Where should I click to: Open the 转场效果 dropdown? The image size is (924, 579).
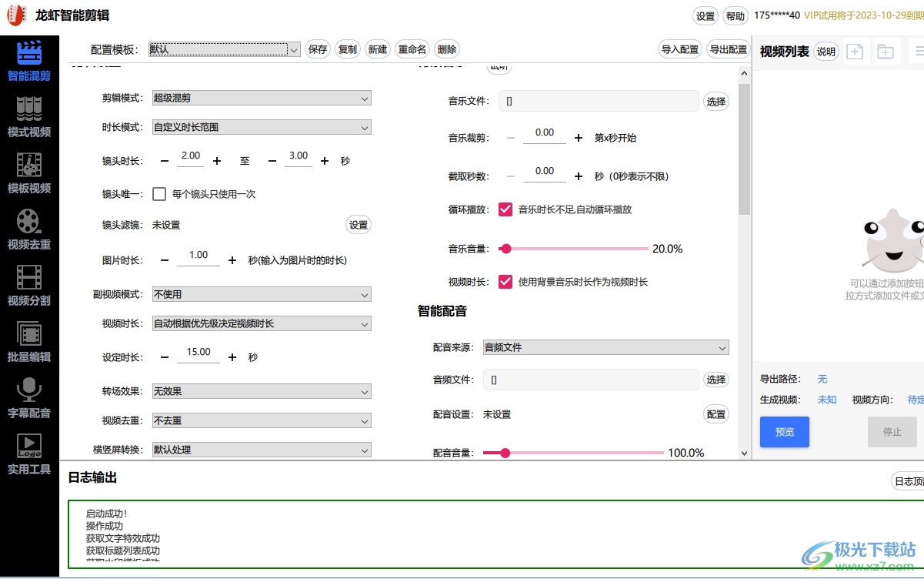[262, 392]
